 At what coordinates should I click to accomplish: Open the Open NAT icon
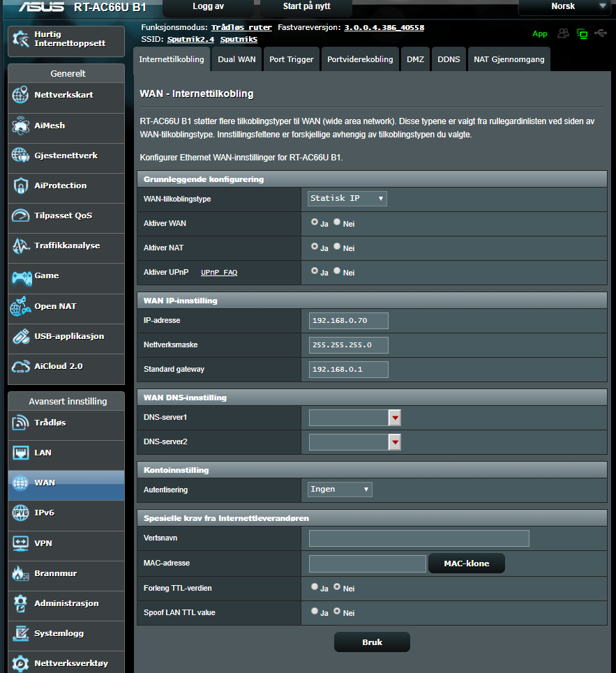tap(20, 306)
